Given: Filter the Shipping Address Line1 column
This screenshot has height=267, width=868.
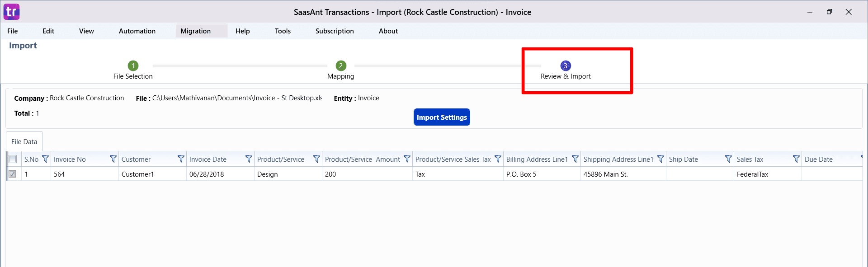Looking at the screenshot, I should pos(660,159).
